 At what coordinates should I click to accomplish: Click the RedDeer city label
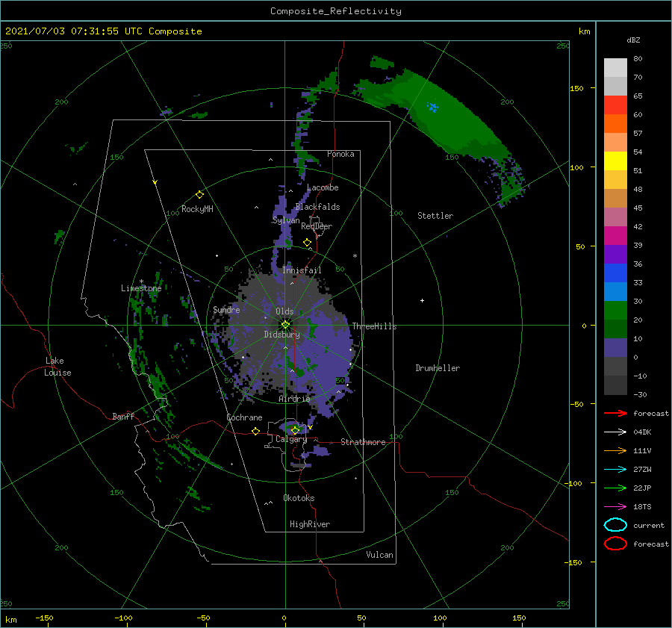(317, 226)
